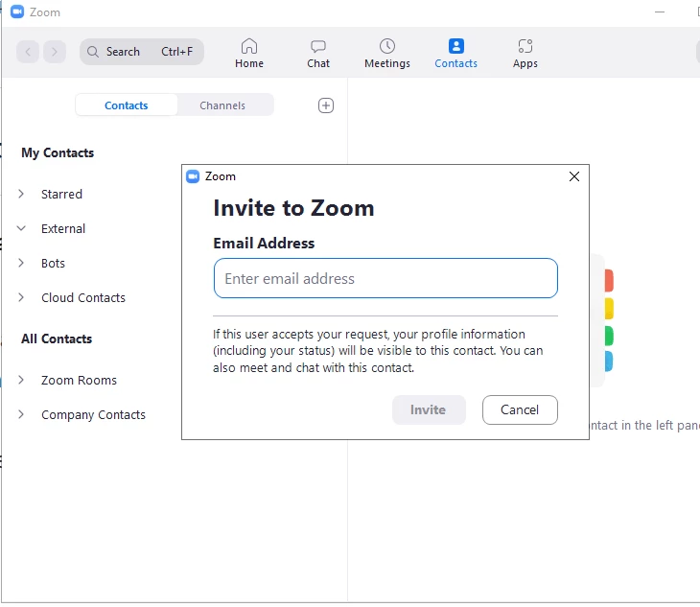Collapse the External group chevron
The height and width of the screenshot is (607, 700).
point(21,228)
